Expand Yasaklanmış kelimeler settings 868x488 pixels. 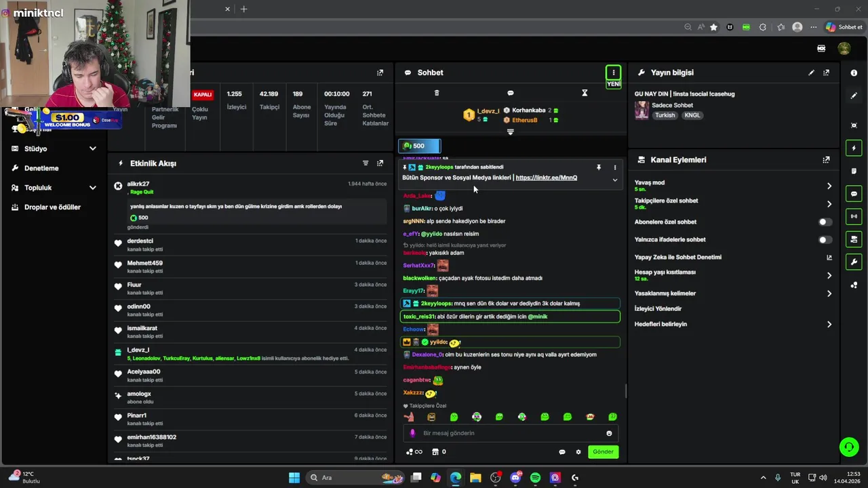point(829,293)
